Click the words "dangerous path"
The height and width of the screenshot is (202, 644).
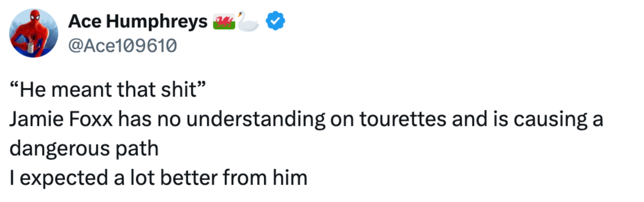coord(84,149)
